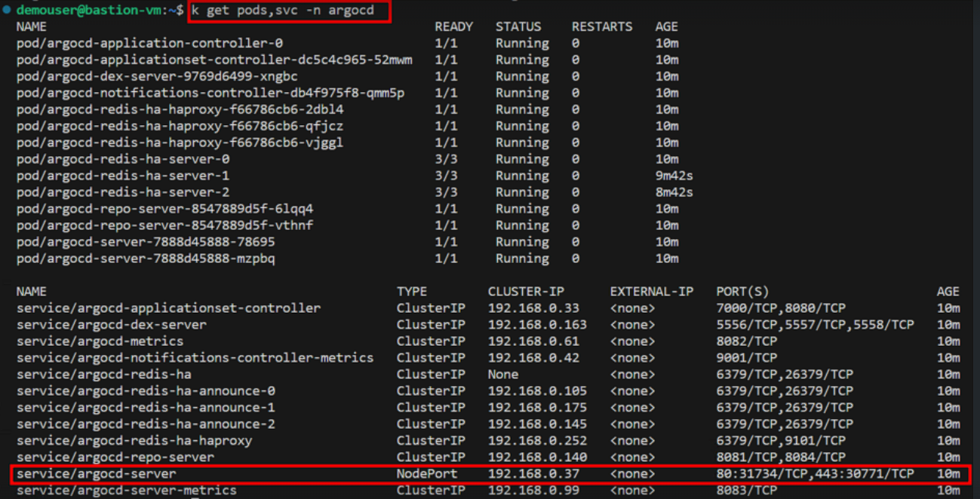Click ports value 9001/TCP
This screenshot has height=499, width=980.
coord(746,357)
